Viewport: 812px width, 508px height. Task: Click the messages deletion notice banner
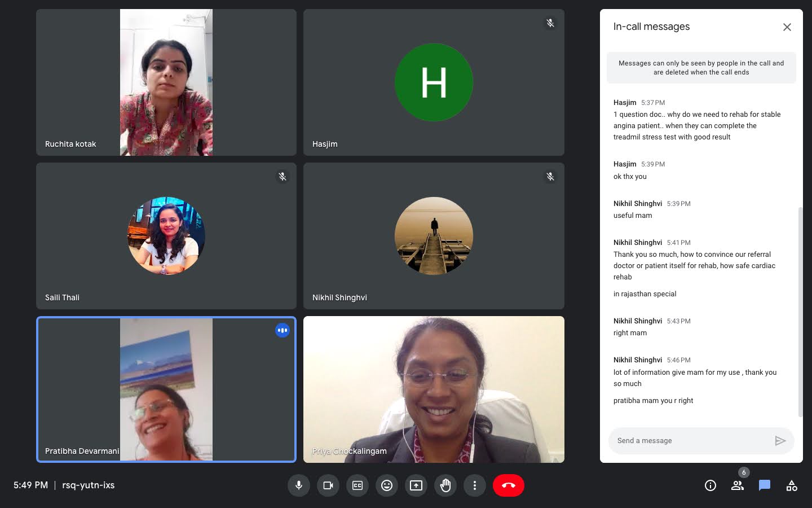701,68
